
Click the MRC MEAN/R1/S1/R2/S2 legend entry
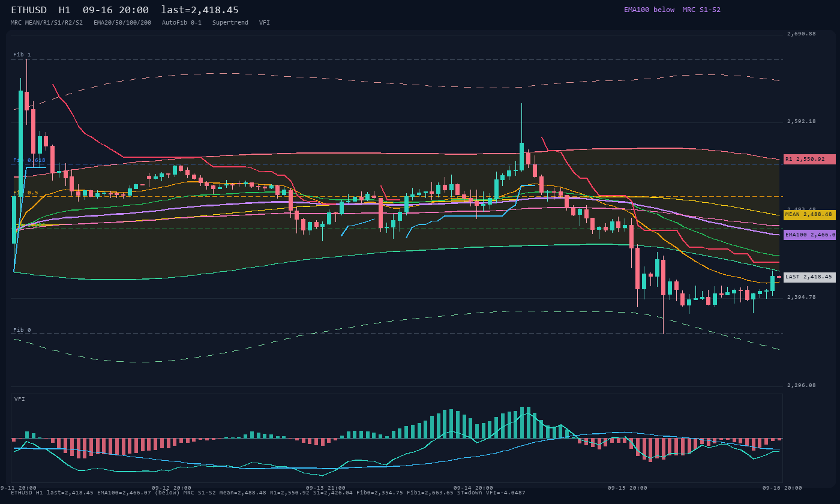(x=47, y=22)
